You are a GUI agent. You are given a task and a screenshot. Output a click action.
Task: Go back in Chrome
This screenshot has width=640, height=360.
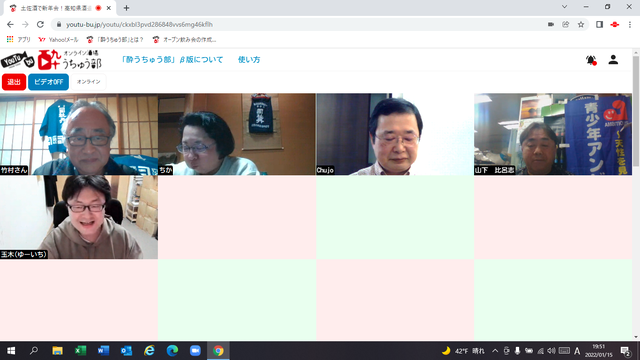pos(10,24)
